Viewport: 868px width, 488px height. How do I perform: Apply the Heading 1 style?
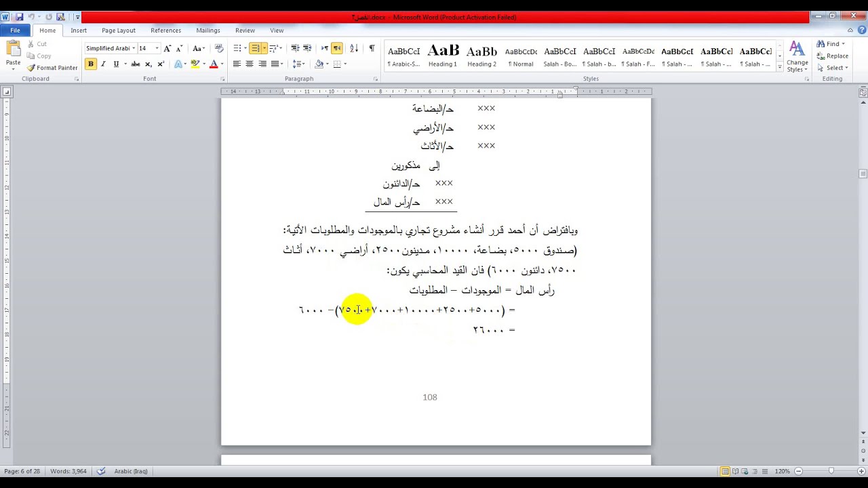coord(443,56)
